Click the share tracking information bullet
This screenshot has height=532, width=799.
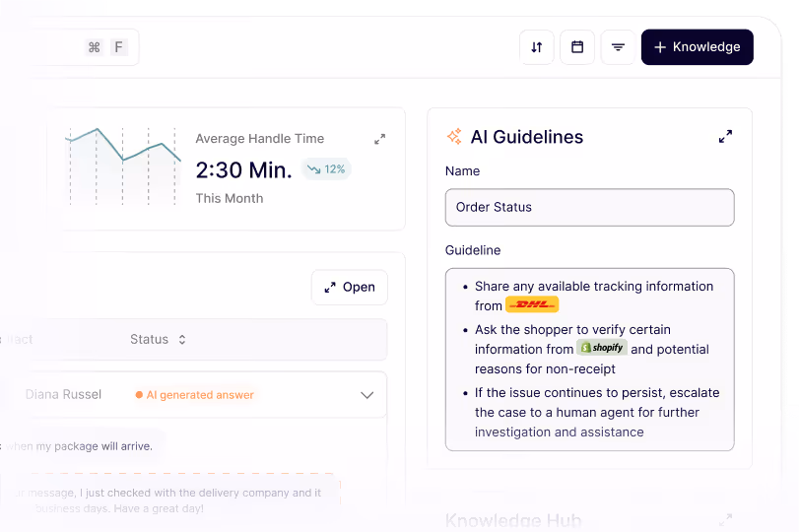click(x=594, y=296)
